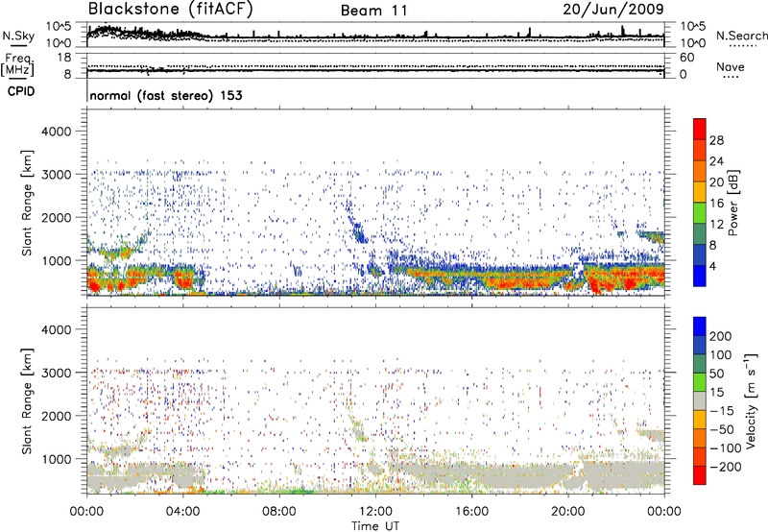
Task: Click the grey segment of Velocity colorbar
Action: point(700,400)
